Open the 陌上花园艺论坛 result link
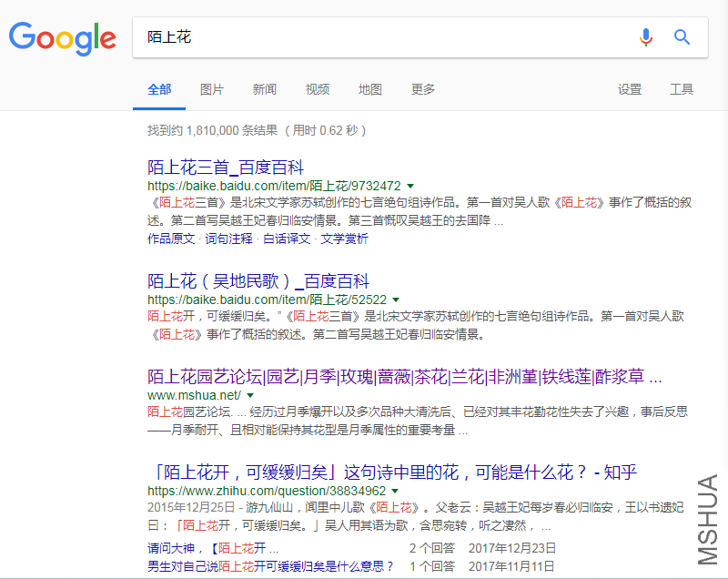 tap(404, 377)
